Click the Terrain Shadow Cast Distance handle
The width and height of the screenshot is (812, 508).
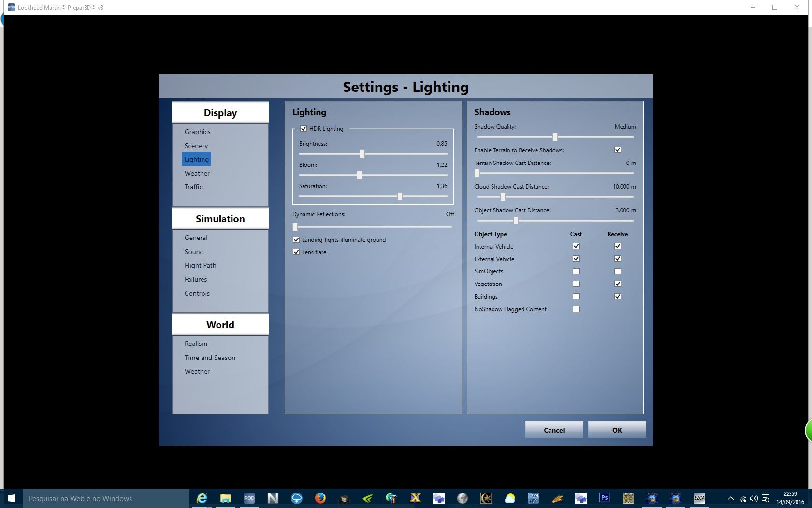[x=478, y=173]
